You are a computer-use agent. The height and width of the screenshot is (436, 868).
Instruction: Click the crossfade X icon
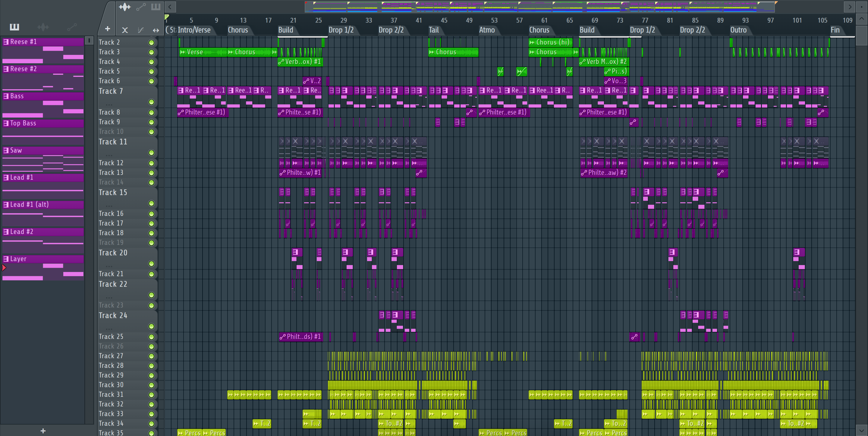125,30
